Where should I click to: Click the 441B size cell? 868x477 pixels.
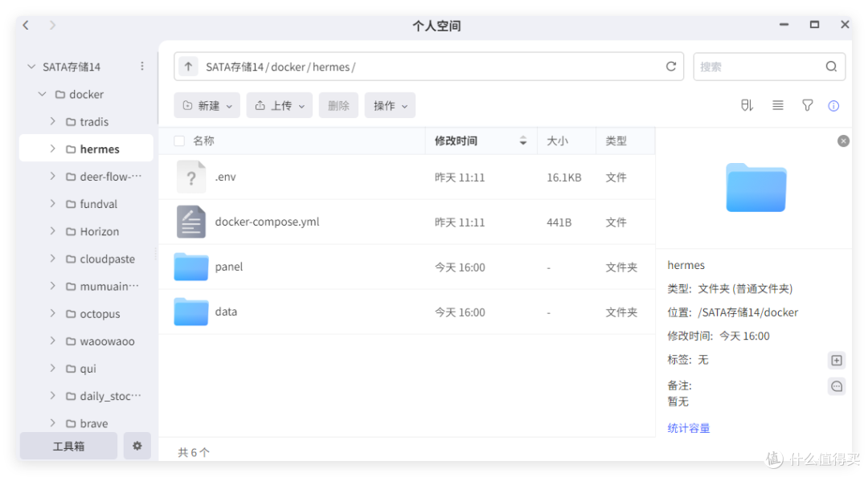[559, 222]
